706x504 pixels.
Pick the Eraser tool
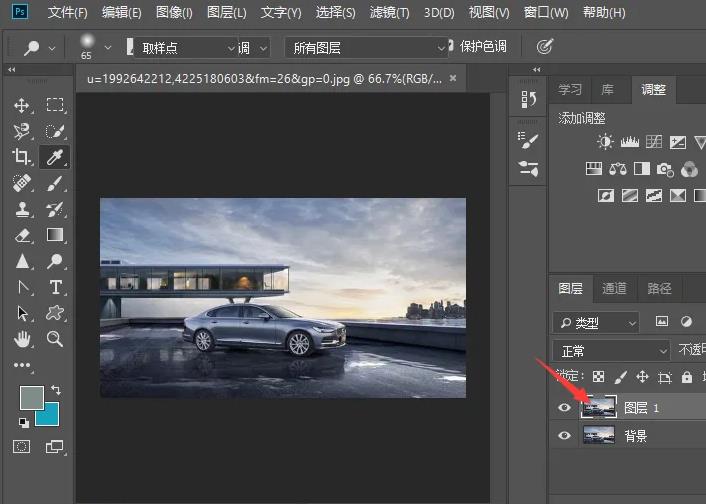22,235
